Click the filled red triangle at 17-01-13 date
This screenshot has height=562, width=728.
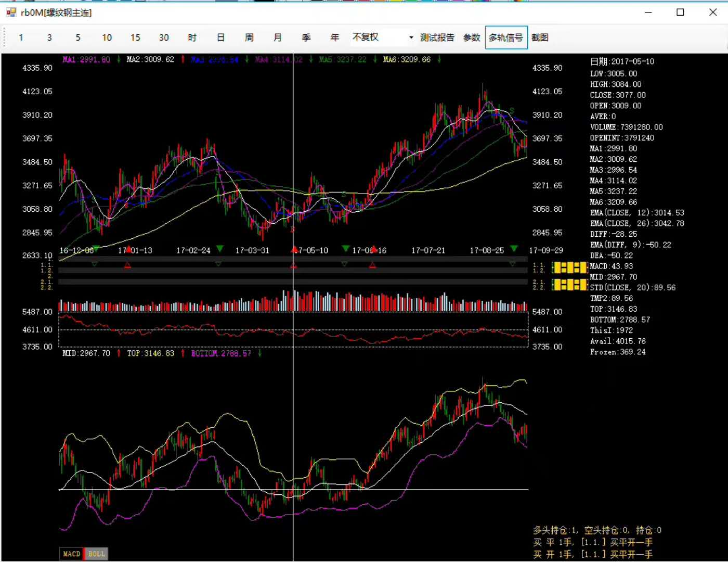pos(128,249)
